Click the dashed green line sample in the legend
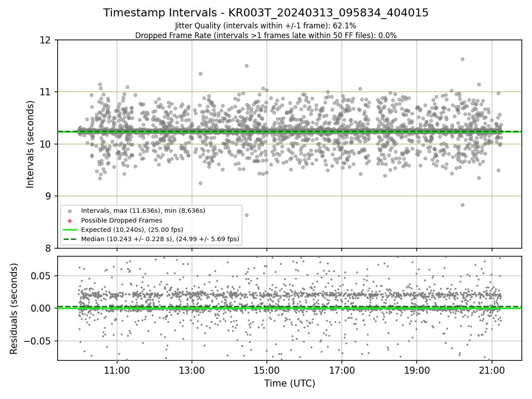The width and height of the screenshot is (532, 399). pyautogui.click(x=69, y=239)
